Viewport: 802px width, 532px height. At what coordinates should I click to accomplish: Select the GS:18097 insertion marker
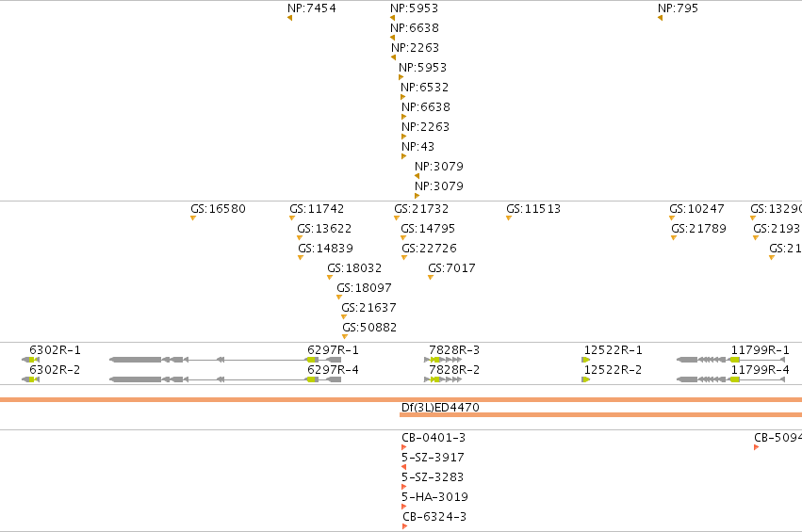pos(338,298)
